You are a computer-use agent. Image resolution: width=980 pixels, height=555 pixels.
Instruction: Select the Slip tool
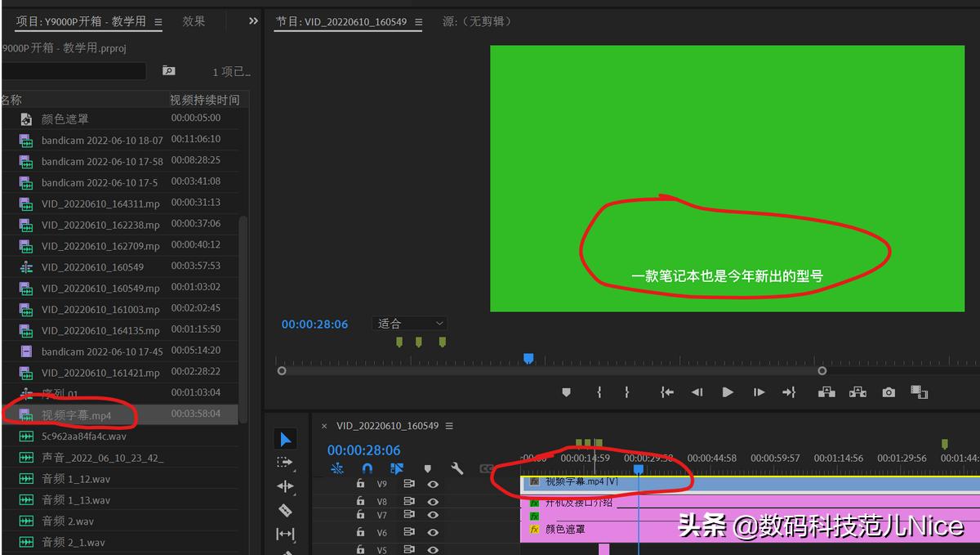tap(285, 534)
